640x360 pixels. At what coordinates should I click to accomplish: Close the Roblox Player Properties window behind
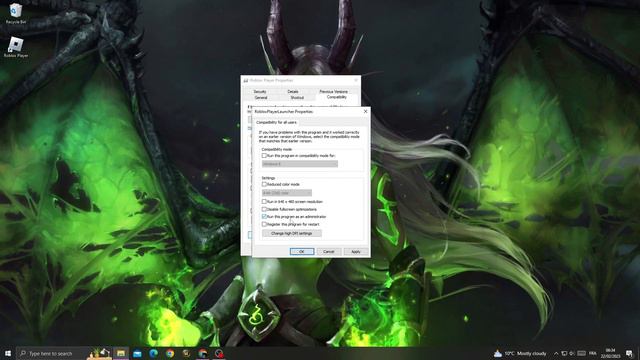click(356, 80)
